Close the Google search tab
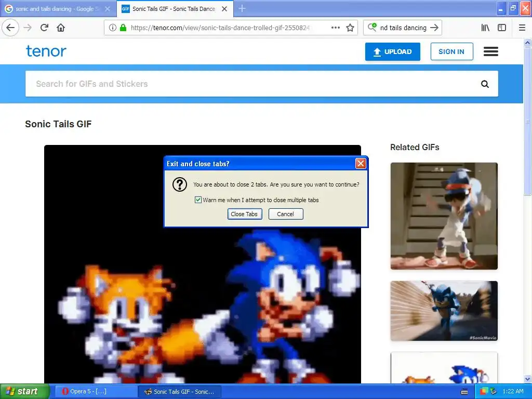 tap(108, 9)
